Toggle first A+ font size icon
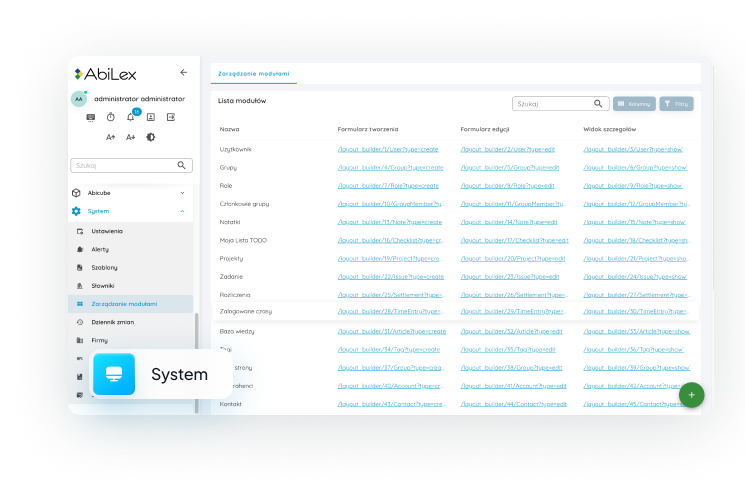The width and height of the screenshot is (745, 495). (x=110, y=137)
